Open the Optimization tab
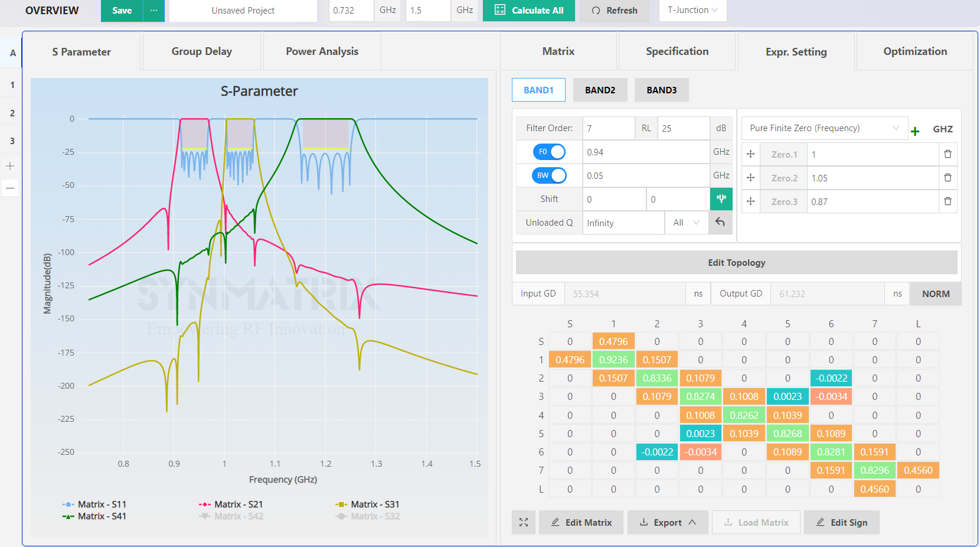 [x=914, y=51]
